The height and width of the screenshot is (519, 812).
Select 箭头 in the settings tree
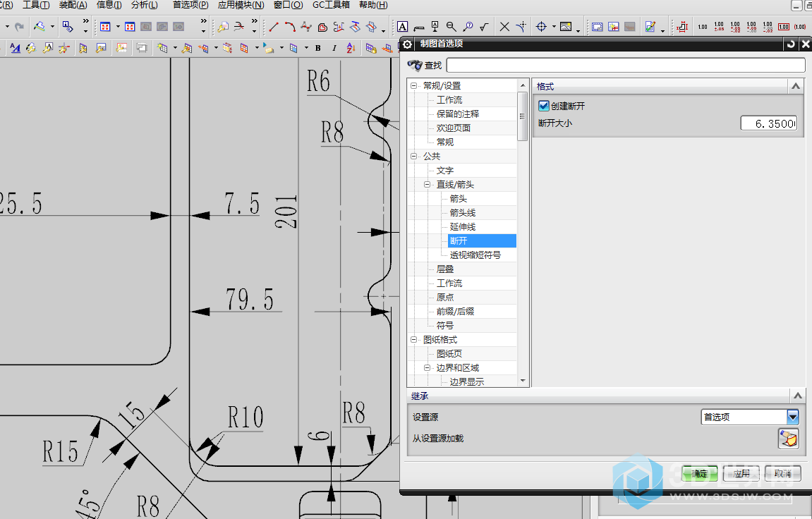tap(459, 199)
